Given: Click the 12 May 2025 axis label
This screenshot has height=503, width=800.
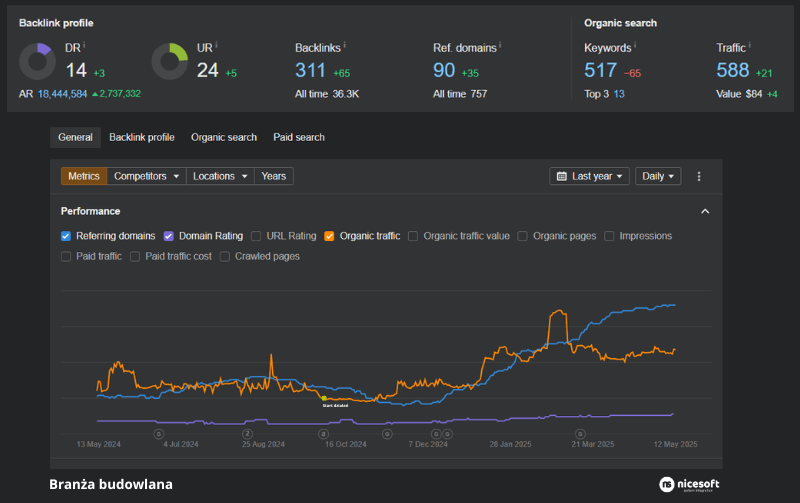Looking at the screenshot, I should pyautogui.click(x=675, y=444).
